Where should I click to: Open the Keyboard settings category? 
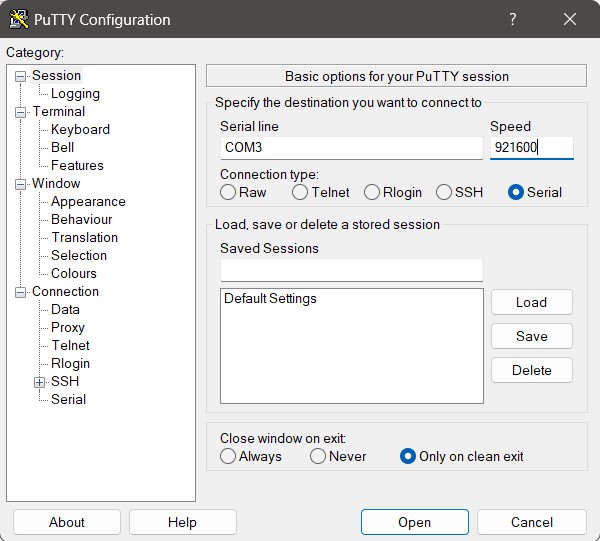(x=80, y=129)
